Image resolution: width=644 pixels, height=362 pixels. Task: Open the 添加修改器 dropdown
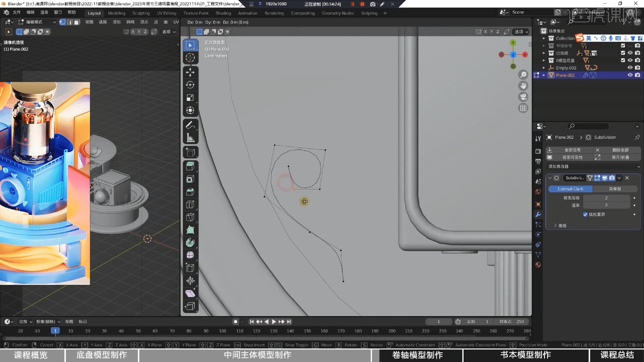coord(593,167)
